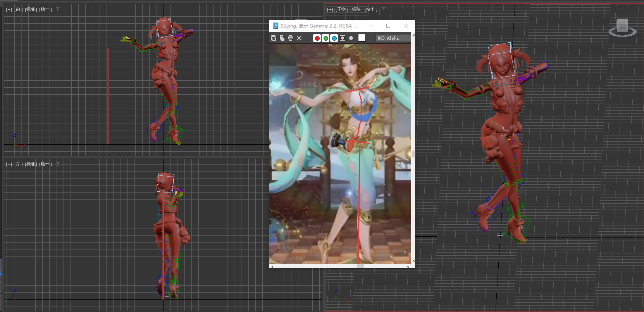This screenshot has height=312, width=644.
Task: Click the left viewport filter funnel icon
Action: click(x=58, y=164)
